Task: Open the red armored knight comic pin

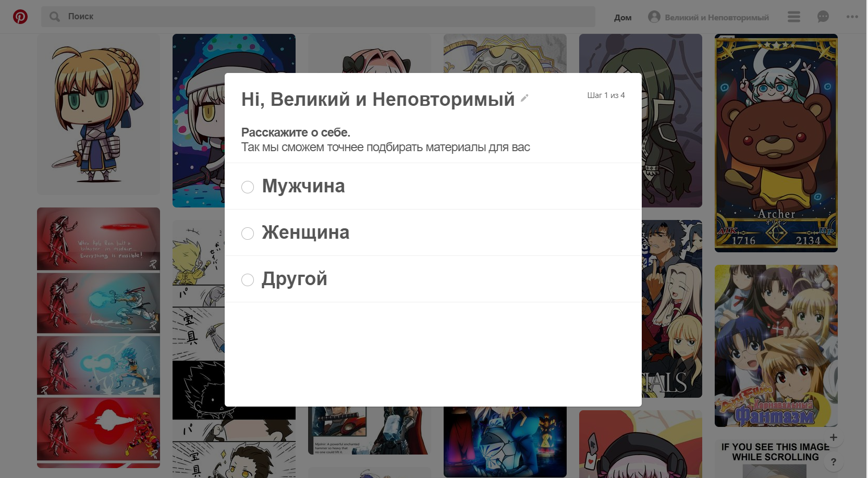Action: pos(99,337)
